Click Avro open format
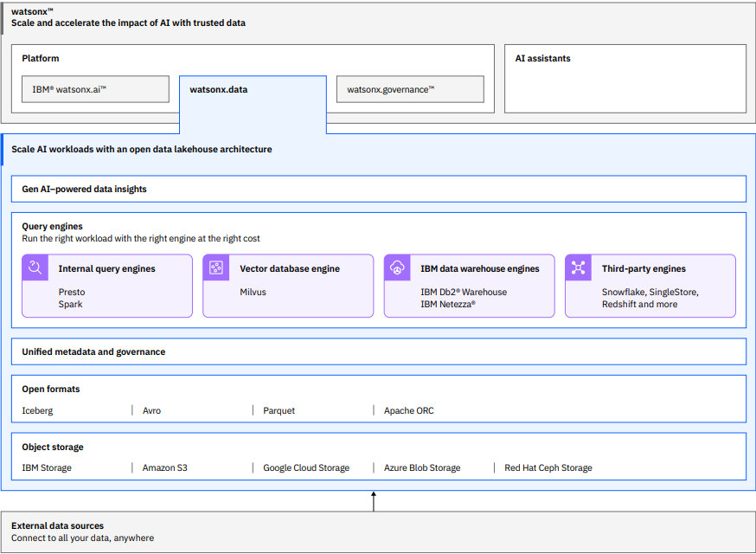 152,410
